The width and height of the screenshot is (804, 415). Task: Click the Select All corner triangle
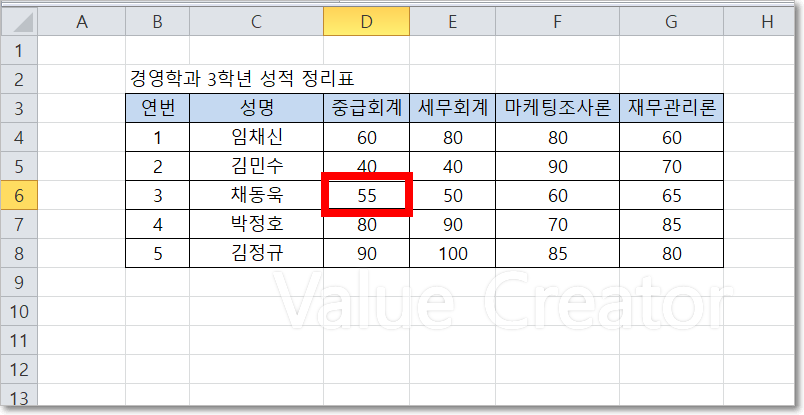[x=19, y=22]
